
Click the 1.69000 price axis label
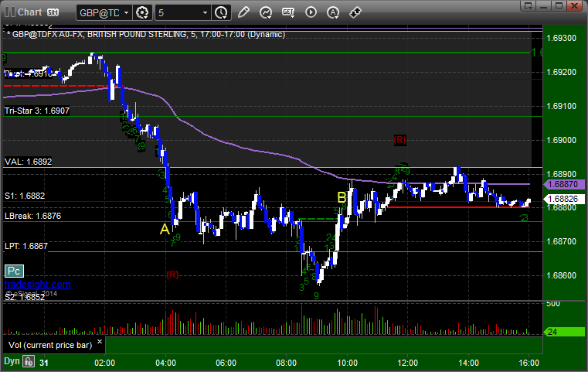[562, 140]
